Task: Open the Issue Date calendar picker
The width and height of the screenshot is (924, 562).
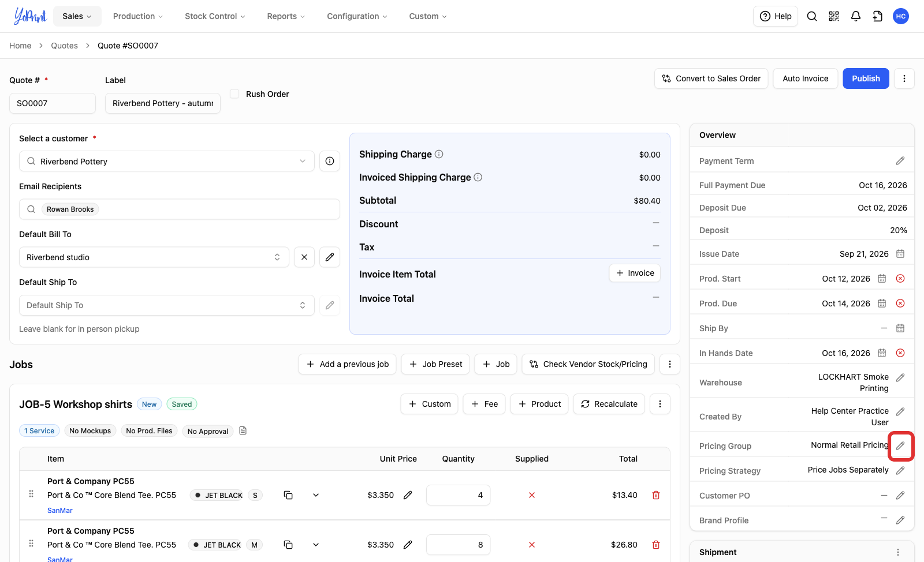Action: point(900,254)
